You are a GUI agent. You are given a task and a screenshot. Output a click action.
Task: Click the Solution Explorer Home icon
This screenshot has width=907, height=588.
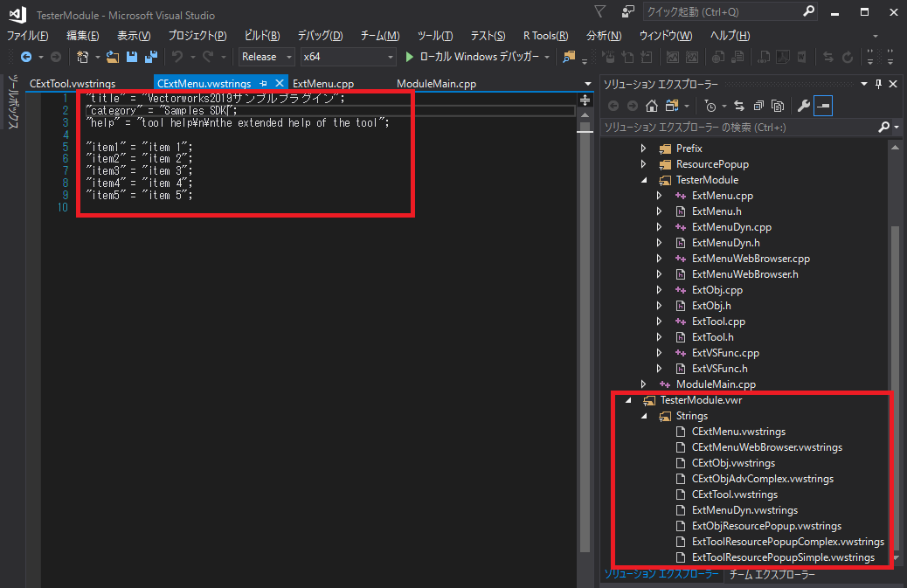point(652,106)
